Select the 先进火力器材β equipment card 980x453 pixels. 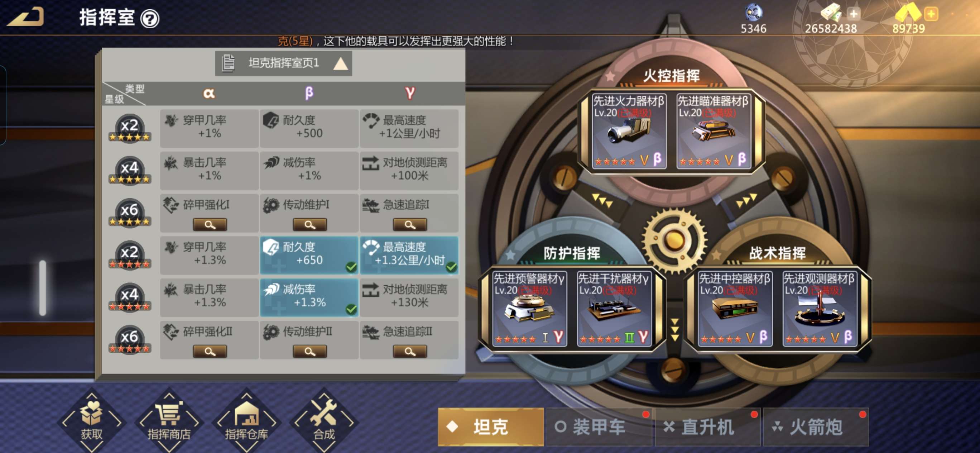pos(629,131)
